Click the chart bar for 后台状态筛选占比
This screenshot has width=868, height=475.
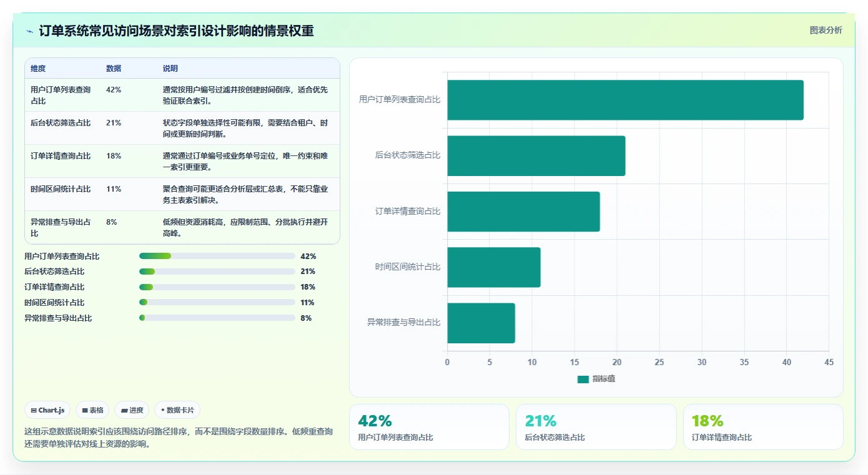(x=536, y=155)
